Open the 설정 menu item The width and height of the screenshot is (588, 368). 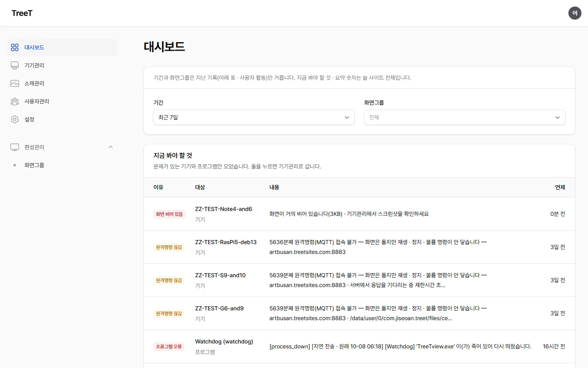[62, 119]
